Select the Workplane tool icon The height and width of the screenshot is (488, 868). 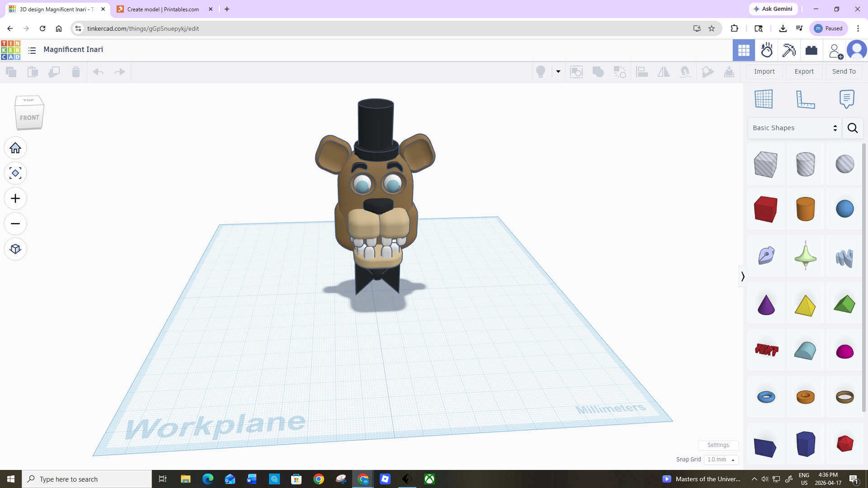(x=764, y=99)
